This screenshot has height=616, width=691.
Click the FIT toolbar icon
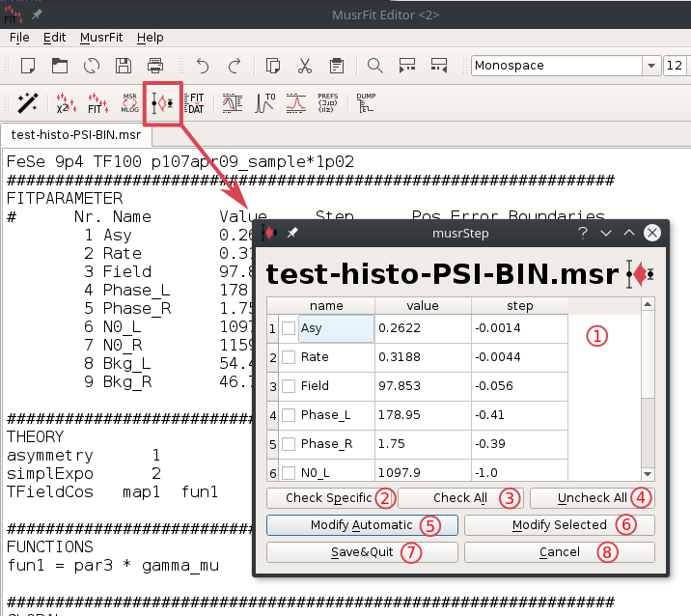[x=97, y=102]
